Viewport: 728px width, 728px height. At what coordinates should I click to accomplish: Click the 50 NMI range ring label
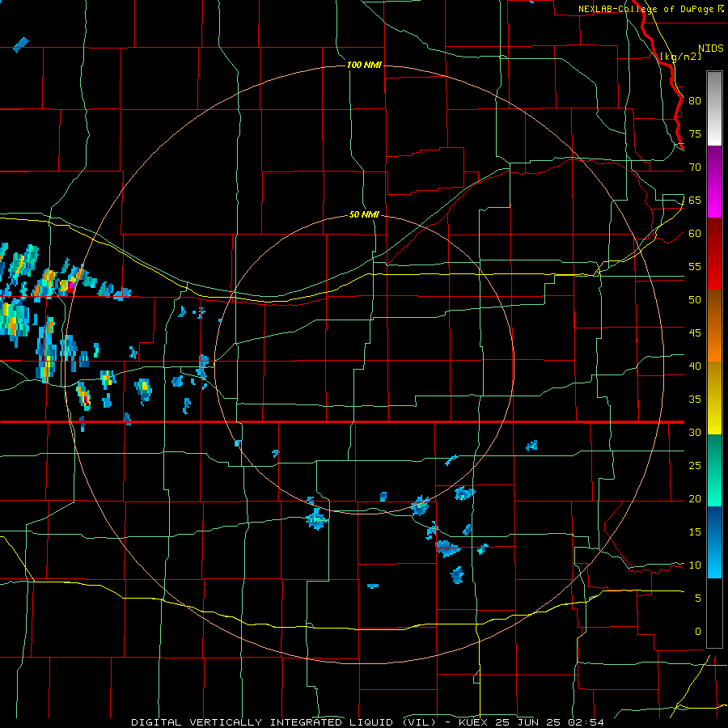(364, 214)
